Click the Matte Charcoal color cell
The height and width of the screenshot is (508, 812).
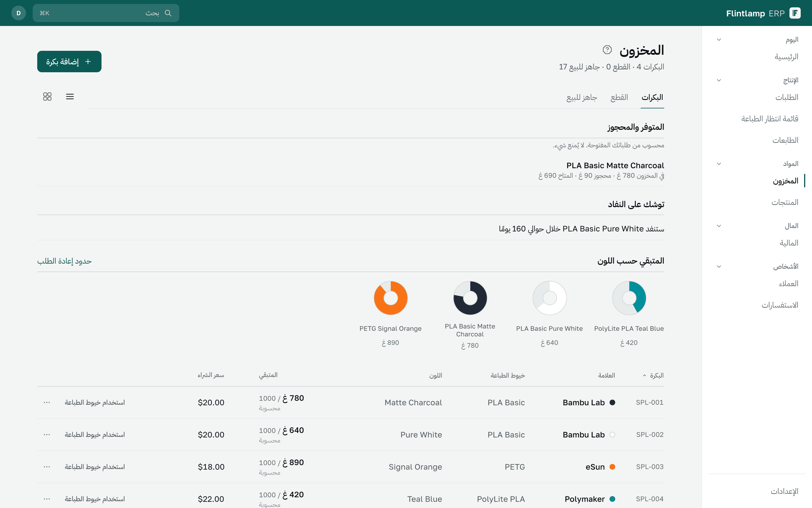[x=413, y=402]
